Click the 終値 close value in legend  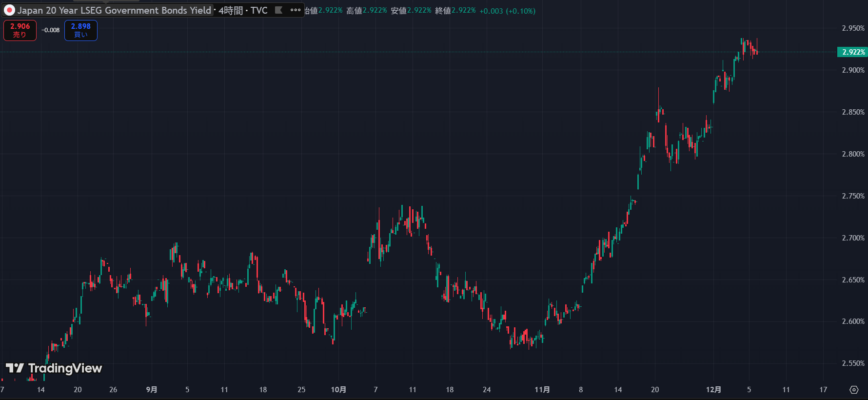[463, 10]
